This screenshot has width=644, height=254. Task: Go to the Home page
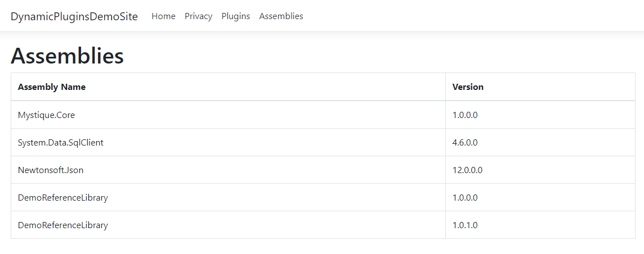pos(163,16)
